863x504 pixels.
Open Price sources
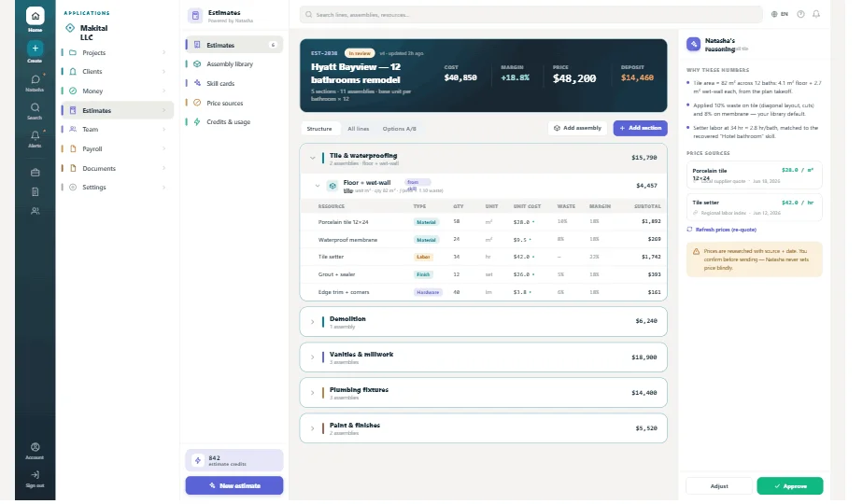233,103
